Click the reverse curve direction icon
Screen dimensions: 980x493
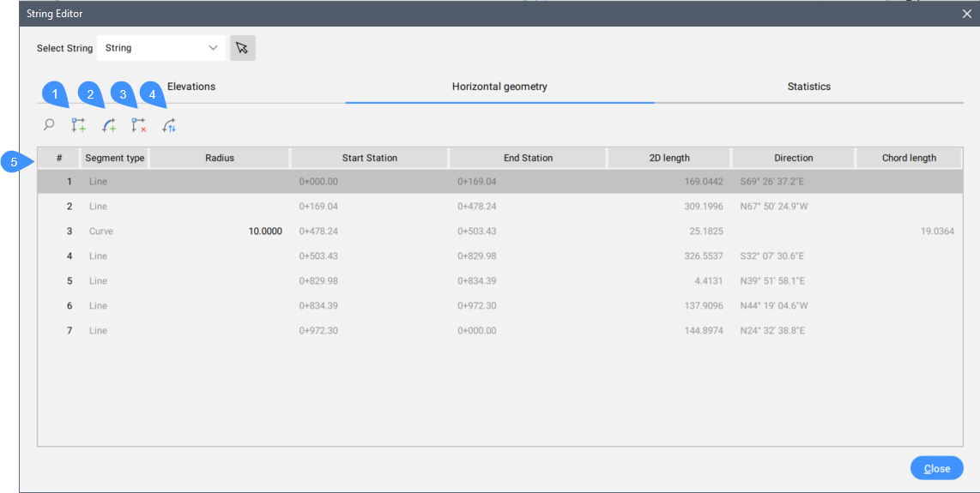click(169, 126)
